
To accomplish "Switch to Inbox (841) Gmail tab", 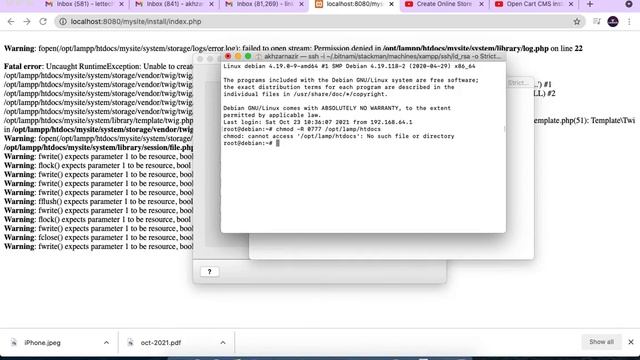I will click(169, 4).
